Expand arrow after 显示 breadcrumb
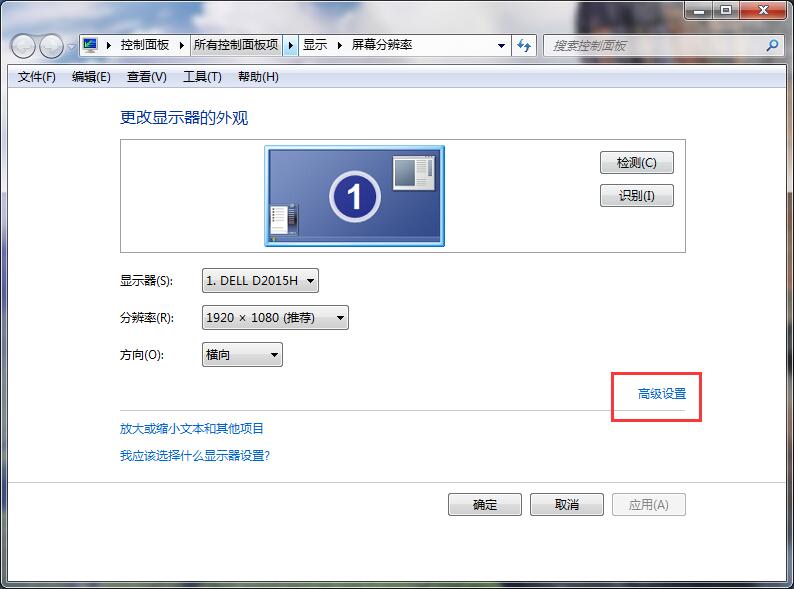794x589 pixels. tap(340, 46)
